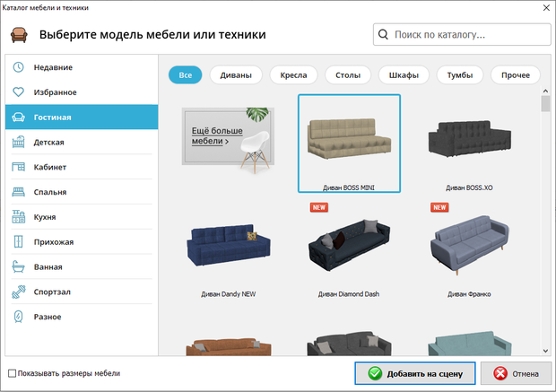The image size is (556, 392).
Task: Open the Спальня category
Action: (82, 192)
